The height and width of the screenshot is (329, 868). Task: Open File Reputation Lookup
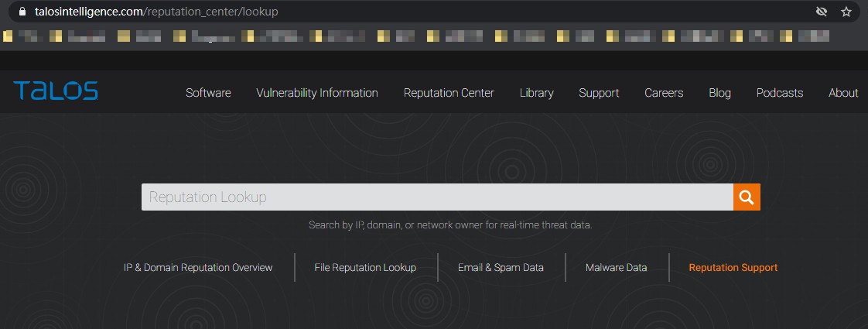(365, 268)
